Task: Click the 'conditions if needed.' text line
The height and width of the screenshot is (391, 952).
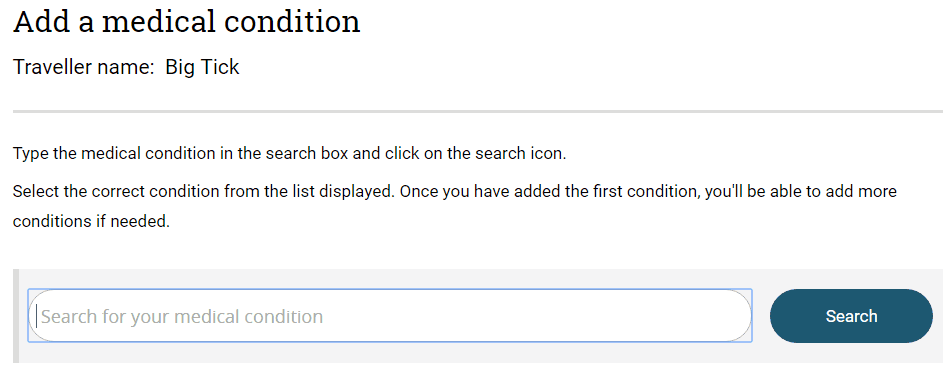Action: tap(91, 222)
